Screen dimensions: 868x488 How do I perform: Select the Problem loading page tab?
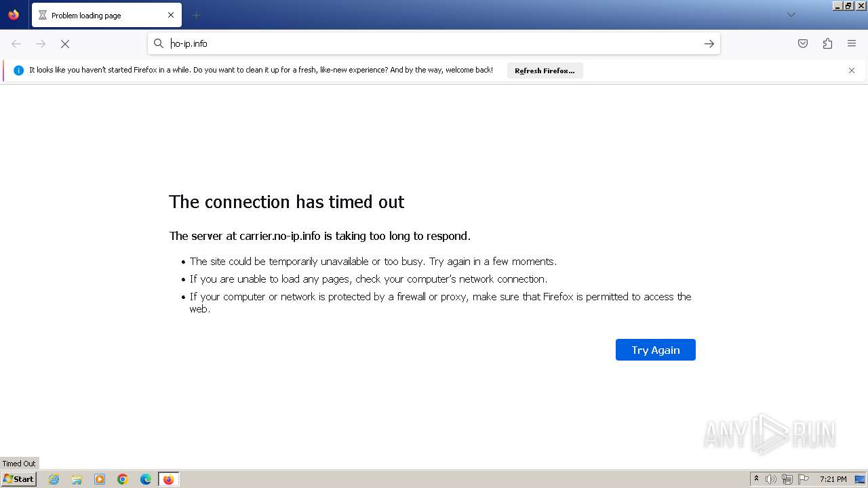(x=95, y=15)
